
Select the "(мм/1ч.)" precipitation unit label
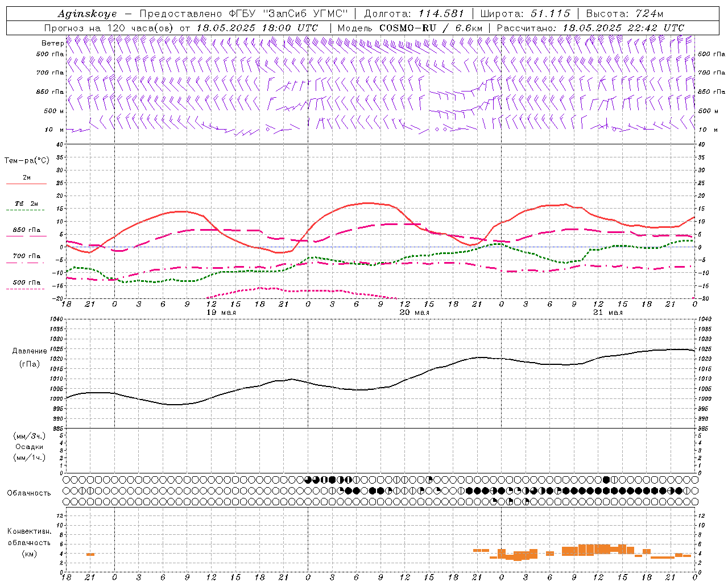click(30, 458)
